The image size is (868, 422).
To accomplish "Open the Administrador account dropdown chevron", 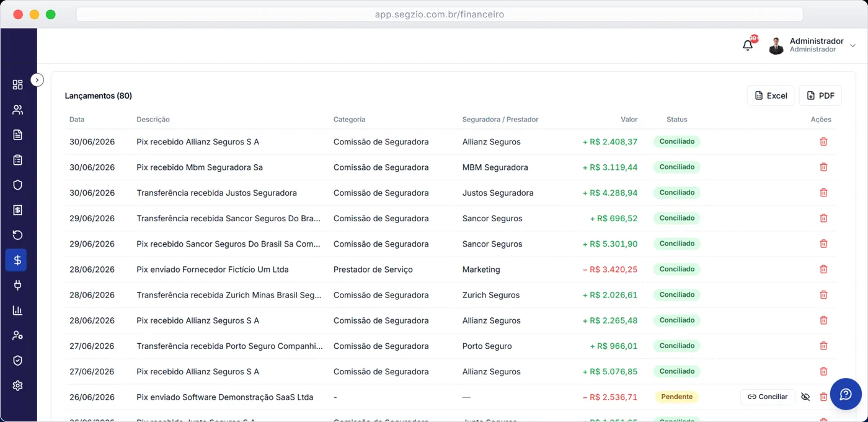I will pyautogui.click(x=852, y=45).
